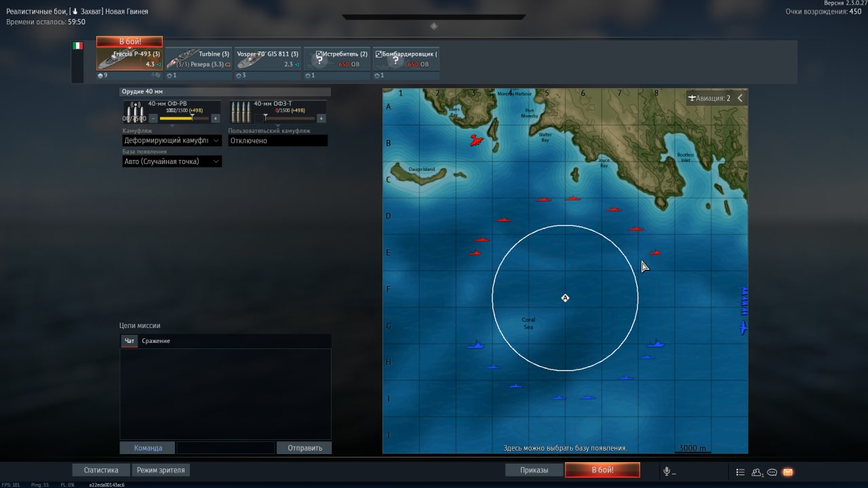Click the microphone voice chat icon

(x=667, y=472)
